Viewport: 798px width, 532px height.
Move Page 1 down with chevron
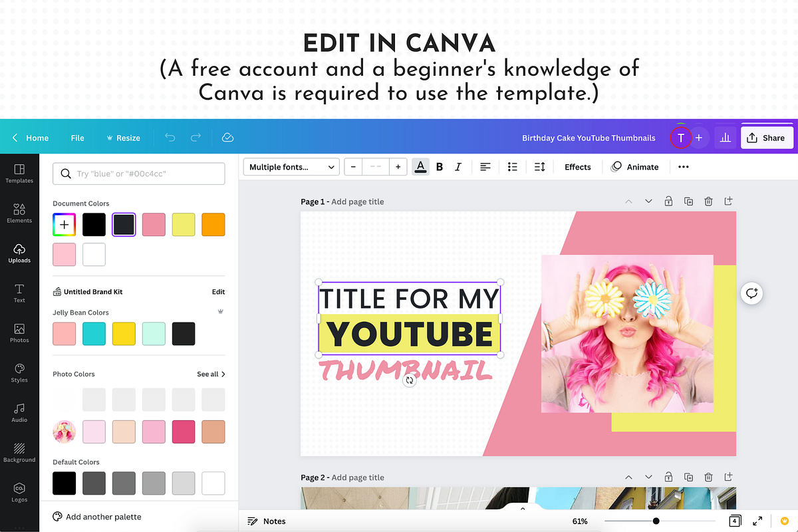pyautogui.click(x=648, y=201)
